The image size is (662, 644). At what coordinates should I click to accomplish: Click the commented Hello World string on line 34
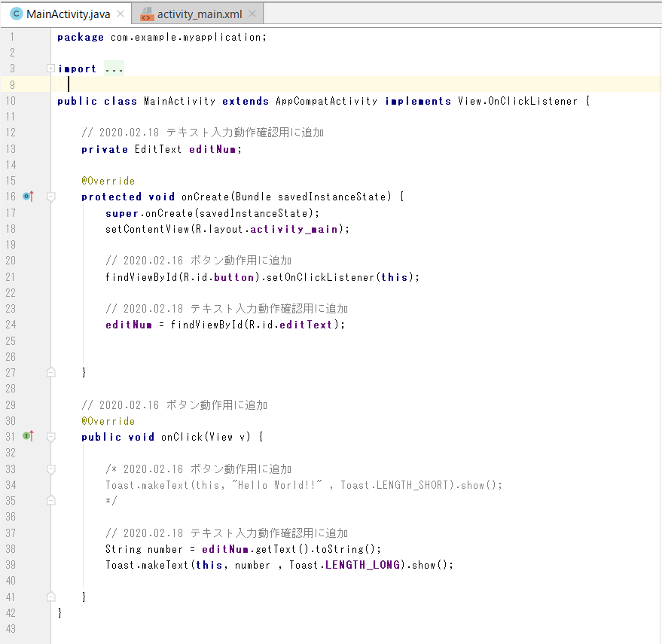pos(277,485)
